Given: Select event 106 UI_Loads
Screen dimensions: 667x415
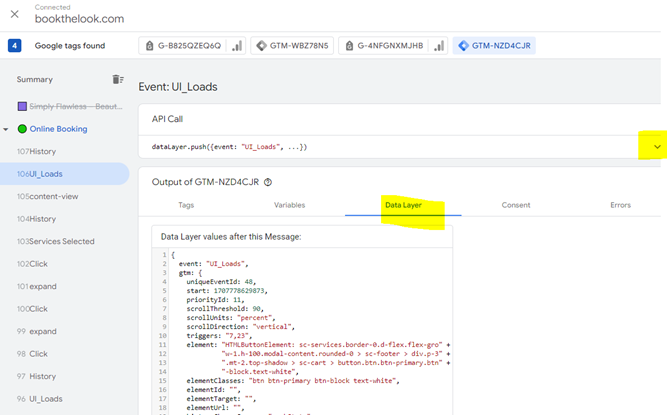Looking at the screenshot, I should click(64, 174).
